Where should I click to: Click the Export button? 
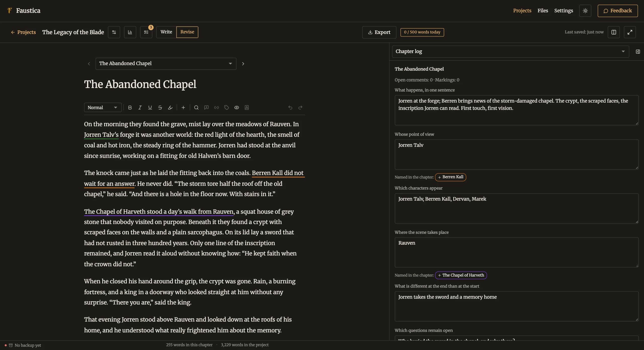pyautogui.click(x=379, y=32)
